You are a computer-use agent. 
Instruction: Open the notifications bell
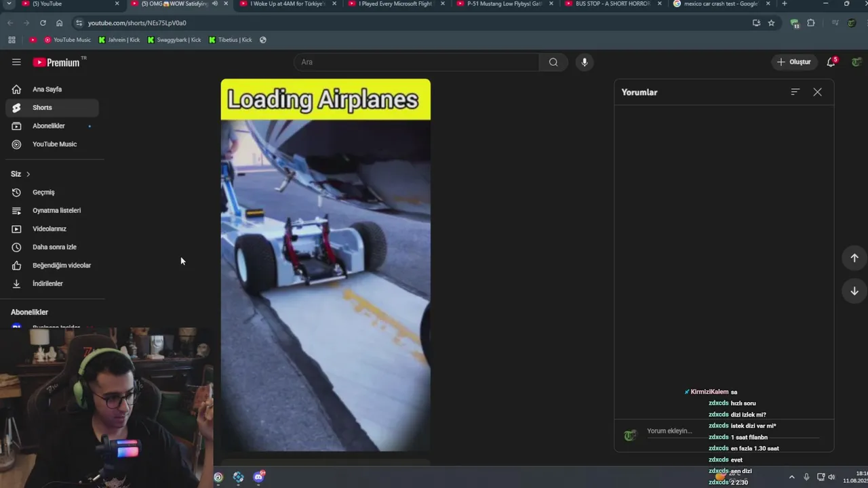point(831,62)
